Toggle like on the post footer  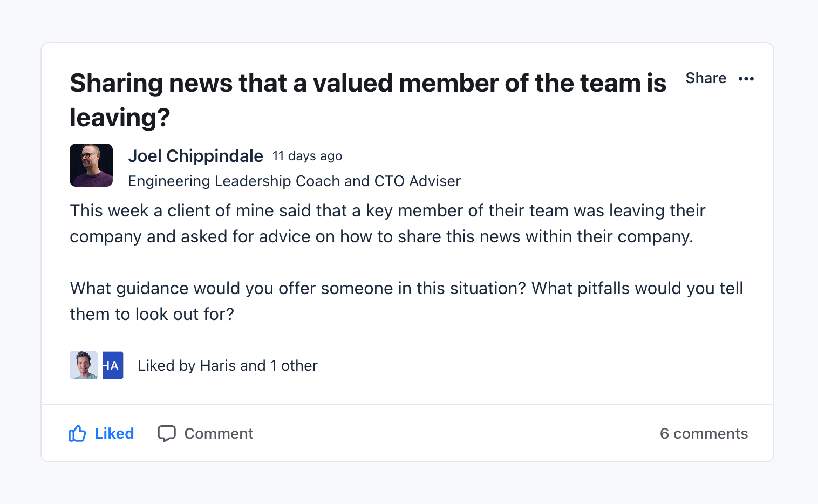(x=101, y=433)
